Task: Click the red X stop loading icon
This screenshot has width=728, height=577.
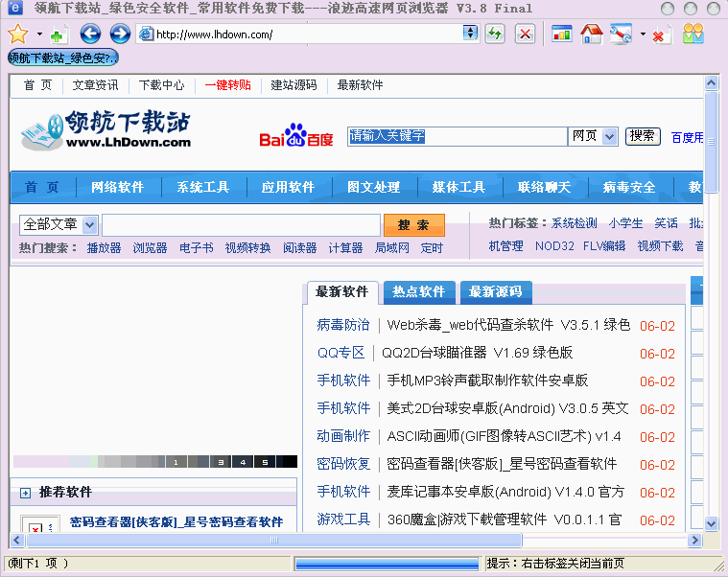Action: pos(525,34)
